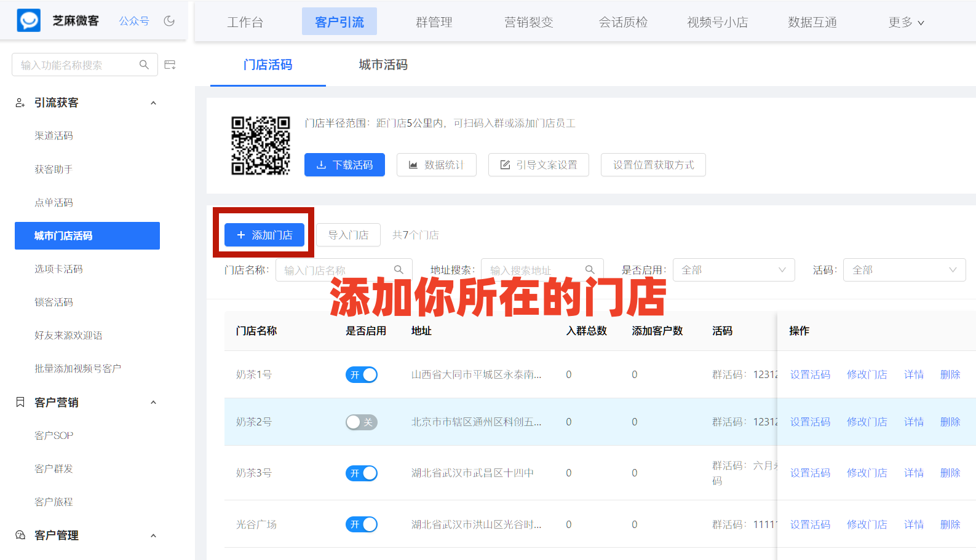Click the 导入门店 button
Viewport: 976px width, 560px height.
349,235
